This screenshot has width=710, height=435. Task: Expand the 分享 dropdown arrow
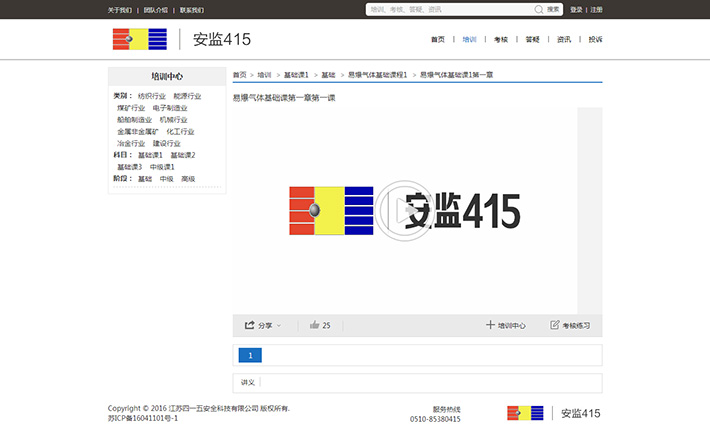click(x=279, y=325)
